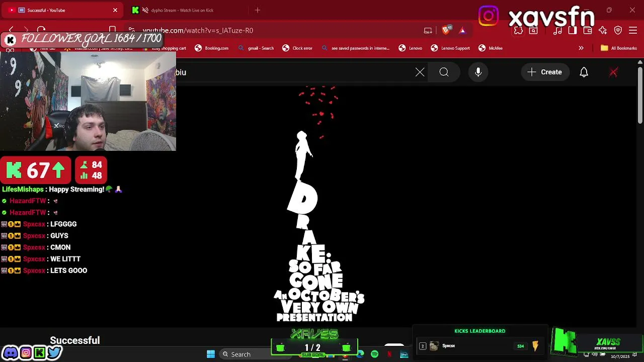Viewport: 644px width, 362px height.
Task: Open the Extensions puzzle-piece menu
Action: point(518,31)
